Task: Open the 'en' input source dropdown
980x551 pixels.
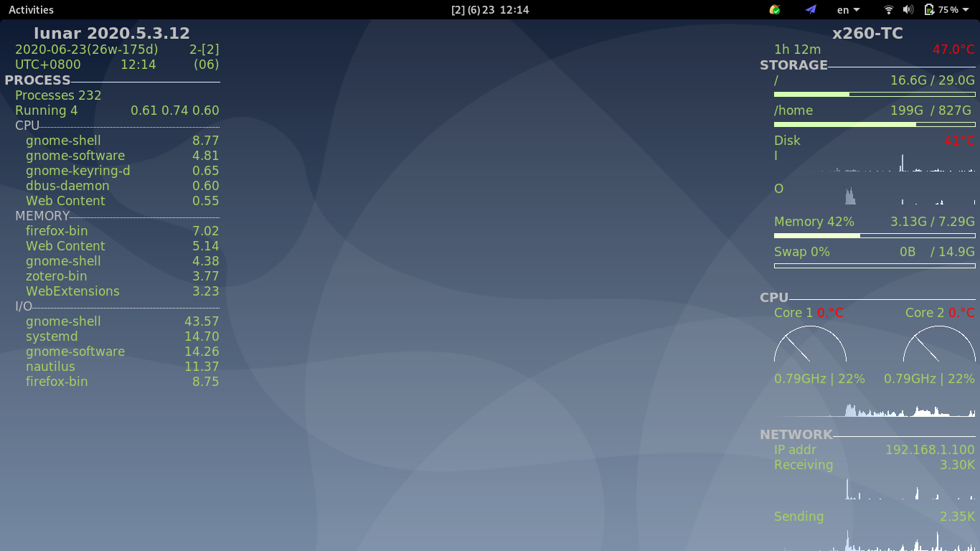Action: (x=848, y=10)
